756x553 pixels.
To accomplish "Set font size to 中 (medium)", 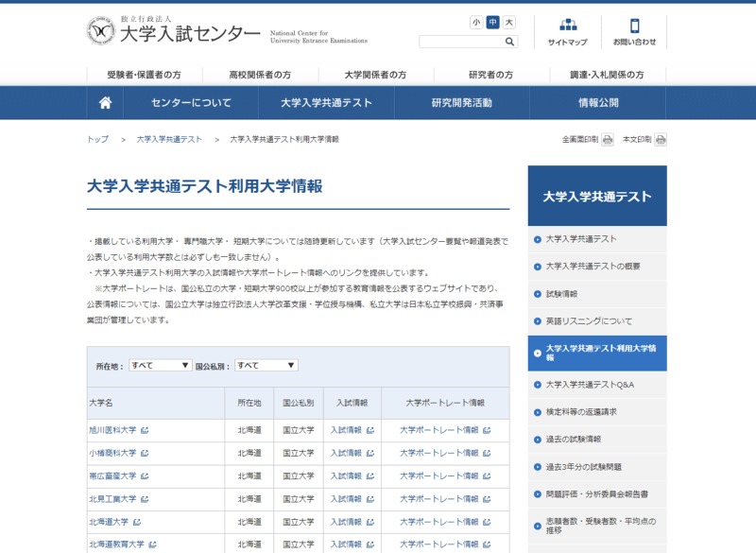I will point(492,22).
